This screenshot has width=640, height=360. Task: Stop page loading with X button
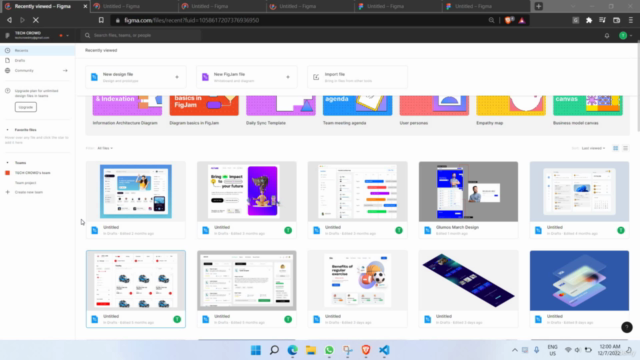pos(36,20)
